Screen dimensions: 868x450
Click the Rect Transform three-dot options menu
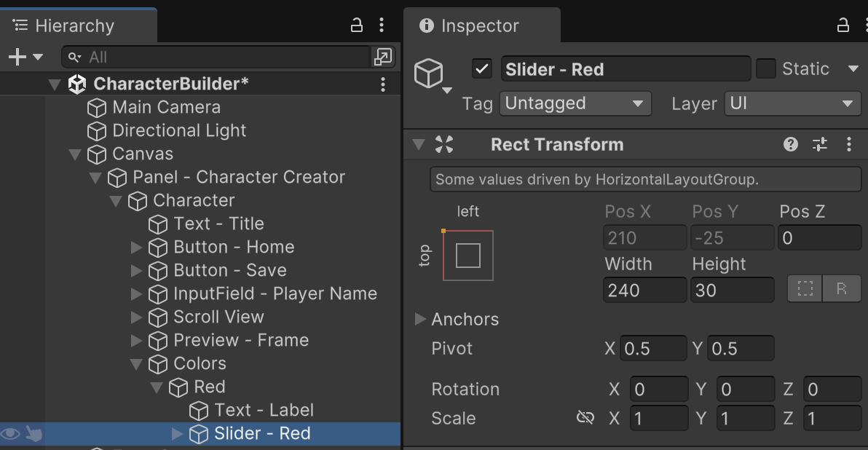pos(849,144)
